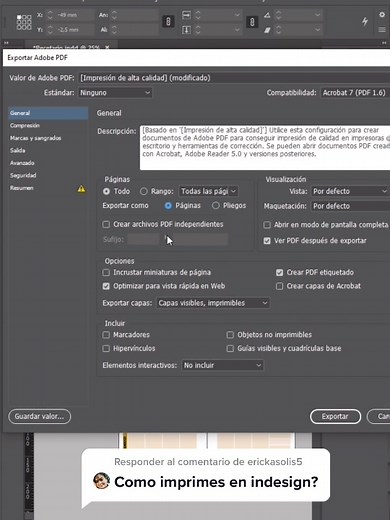Open the Estándar dropdown showing Ninguno
The width and height of the screenshot is (390, 520).
coord(115,93)
